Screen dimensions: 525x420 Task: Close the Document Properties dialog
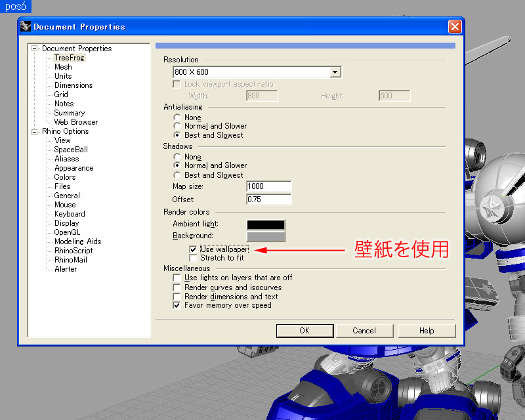[455, 26]
